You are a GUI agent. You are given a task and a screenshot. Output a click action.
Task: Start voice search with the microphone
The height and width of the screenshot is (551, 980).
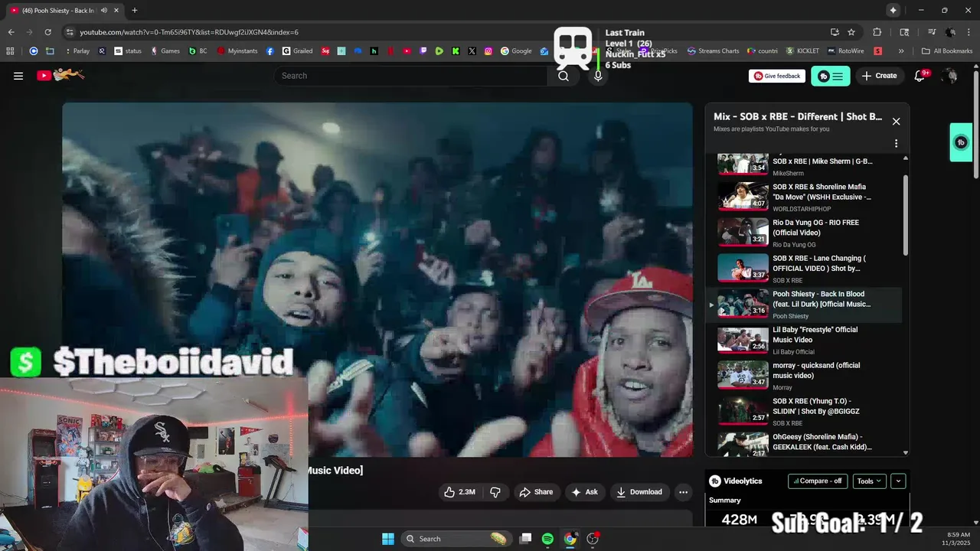click(x=598, y=76)
